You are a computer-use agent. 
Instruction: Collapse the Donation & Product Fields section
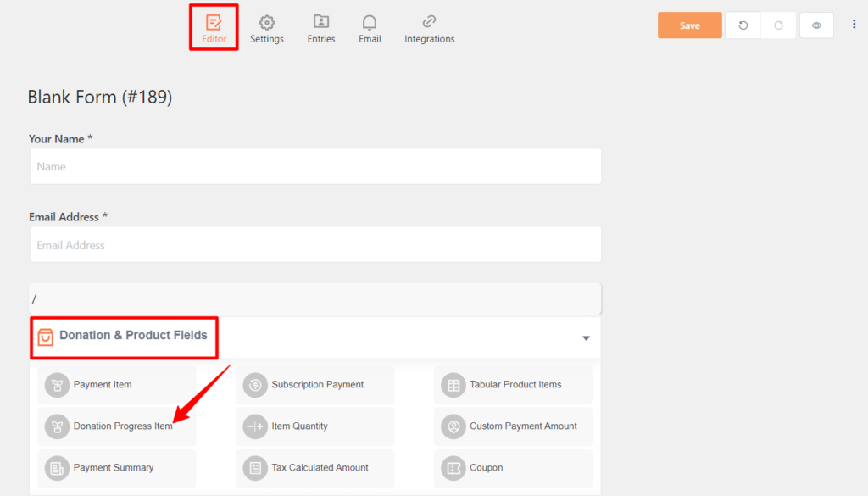coord(586,337)
